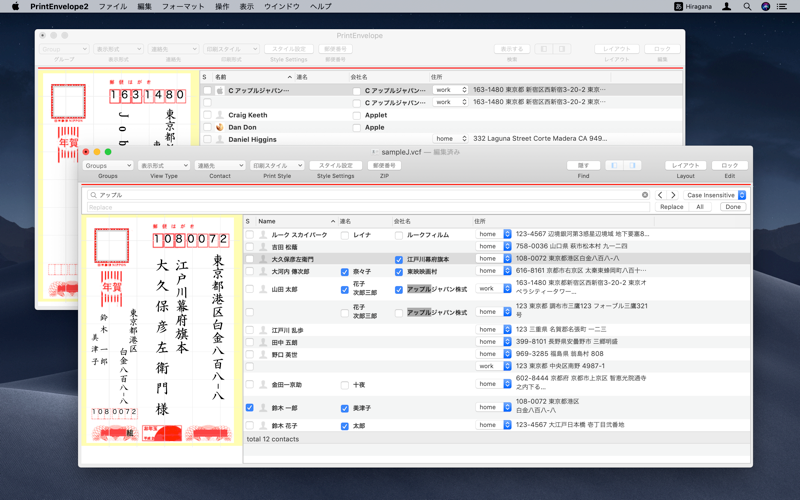Open the Apple menu
This screenshot has width=800, height=500.
[x=15, y=7]
